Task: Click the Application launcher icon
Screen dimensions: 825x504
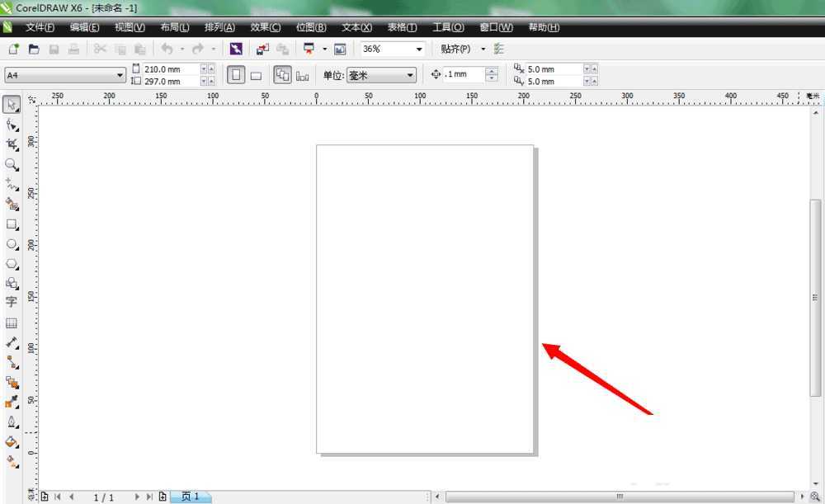Action: [x=309, y=49]
